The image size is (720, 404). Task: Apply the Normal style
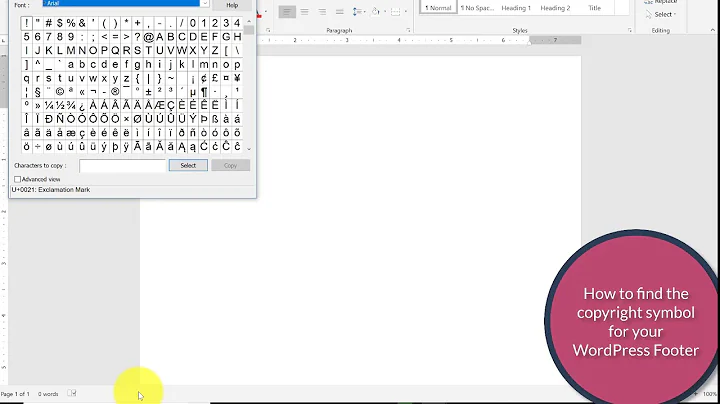[439, 8]
